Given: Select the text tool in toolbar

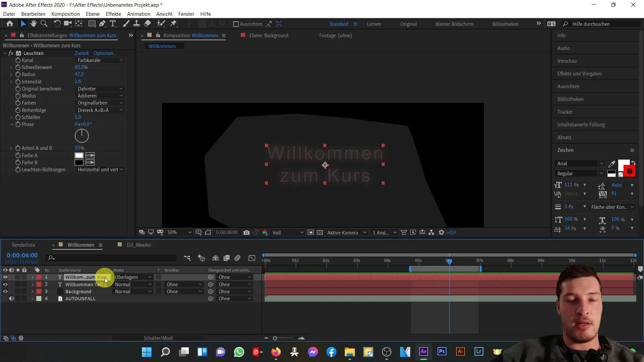Looking at the screenshot, I should pyautogui.click(x=112, y=23).
